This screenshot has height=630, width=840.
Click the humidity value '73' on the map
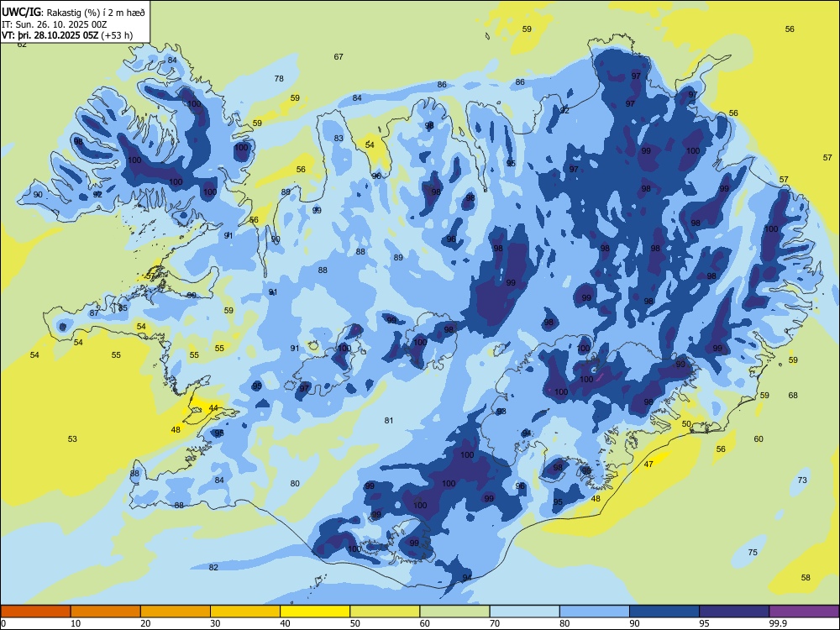point(802,480)
